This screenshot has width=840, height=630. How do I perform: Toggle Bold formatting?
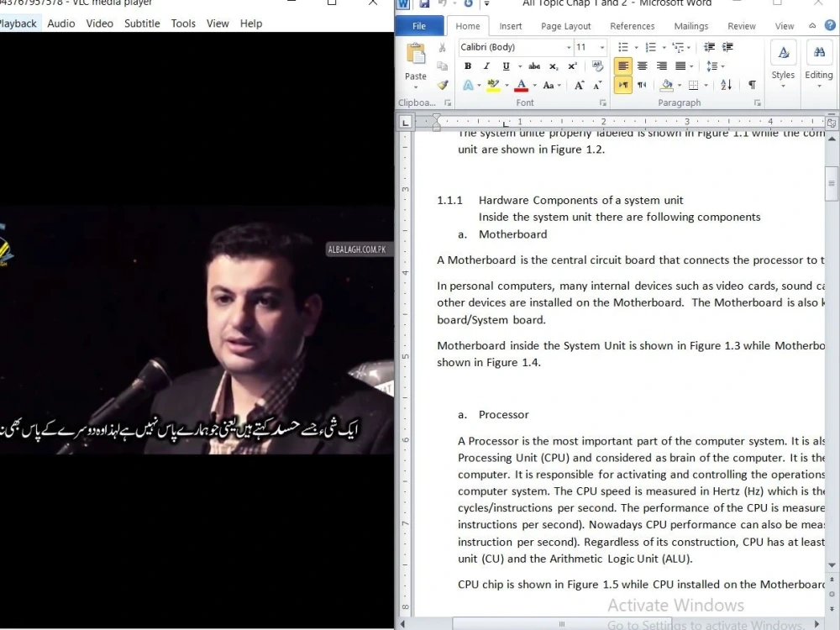468,66
